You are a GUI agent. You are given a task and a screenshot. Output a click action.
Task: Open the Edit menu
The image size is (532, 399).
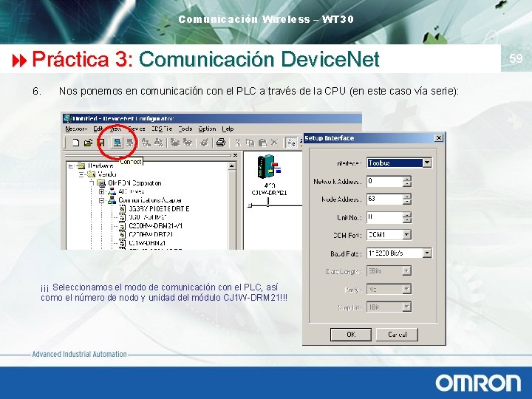click(x=98, y=129)
